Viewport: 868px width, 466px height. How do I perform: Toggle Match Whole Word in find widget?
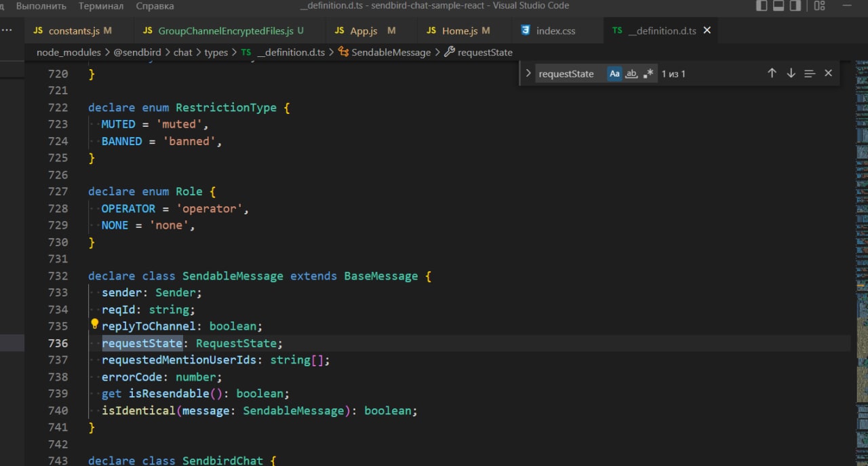[631, 73]
